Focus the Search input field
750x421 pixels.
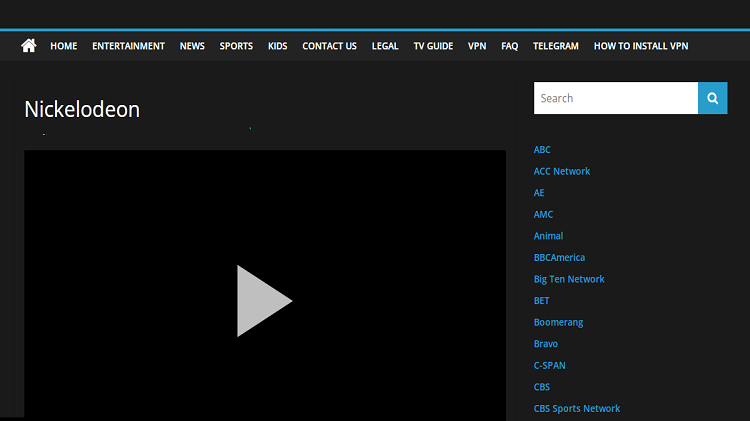[x=616, y=98]
